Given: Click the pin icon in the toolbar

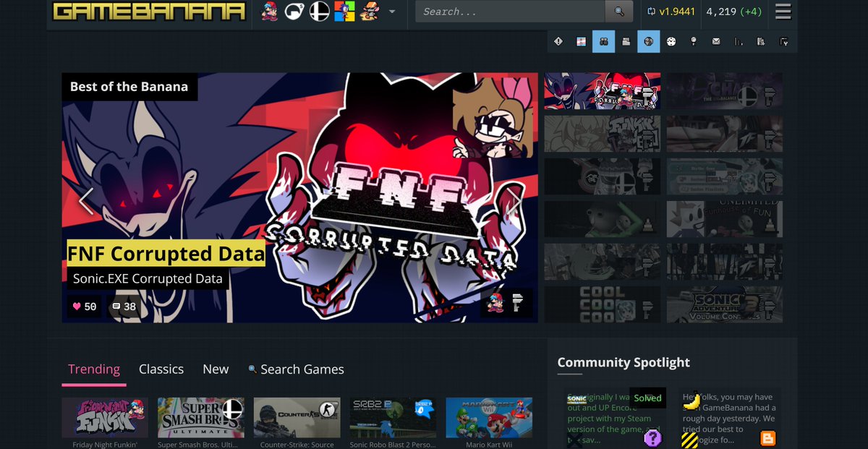Looking at the screenshot, I should [x=693, y=42].
